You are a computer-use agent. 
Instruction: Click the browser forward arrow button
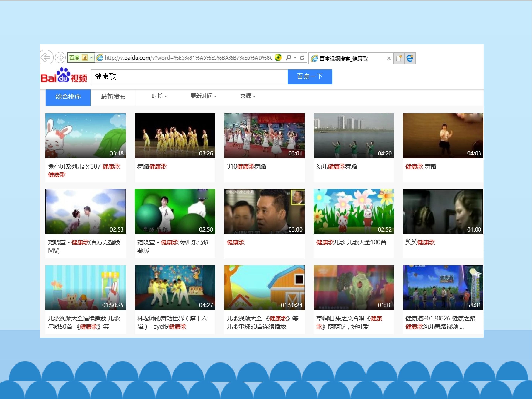click(60, 58)
